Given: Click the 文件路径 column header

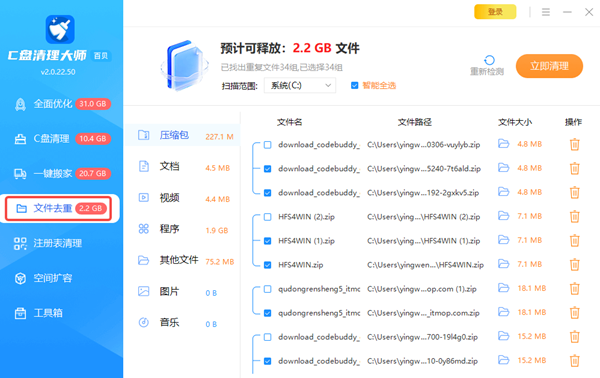Looking at the screenshot, I should point(414,122).
